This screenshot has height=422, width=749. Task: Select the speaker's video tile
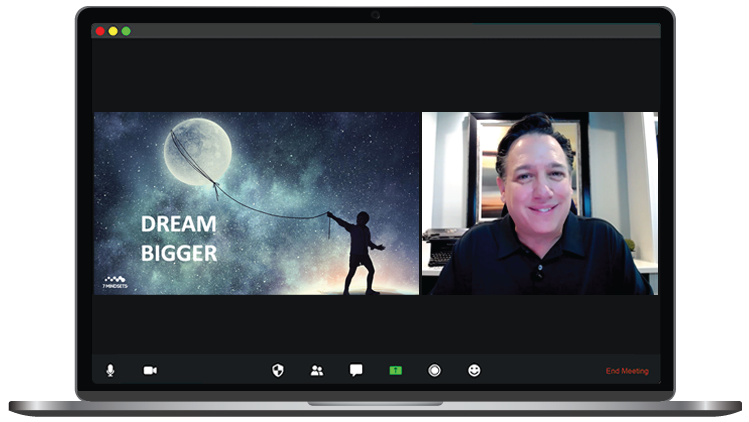(x=539, y=203)
